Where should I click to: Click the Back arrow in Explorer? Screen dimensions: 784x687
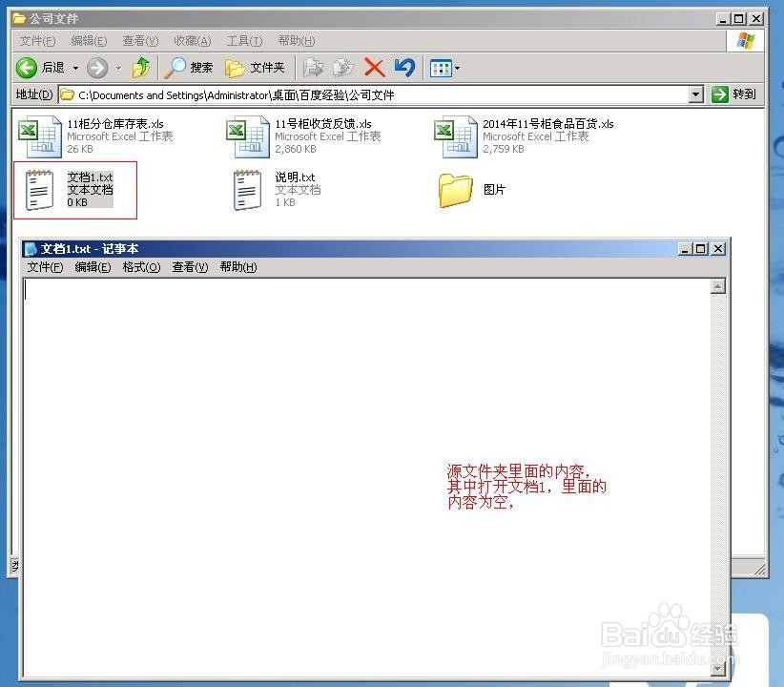click(x=27, y=68)
